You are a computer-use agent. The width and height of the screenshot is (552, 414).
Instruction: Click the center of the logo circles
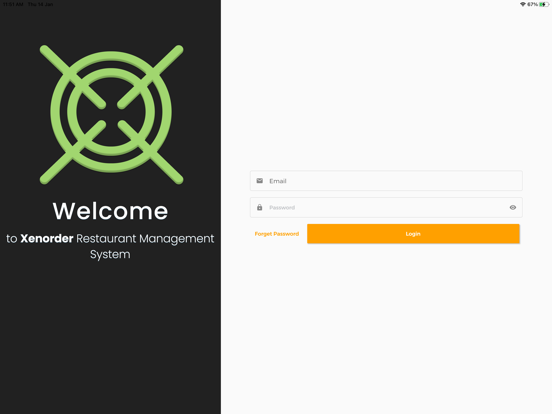[x=111, y=113]
